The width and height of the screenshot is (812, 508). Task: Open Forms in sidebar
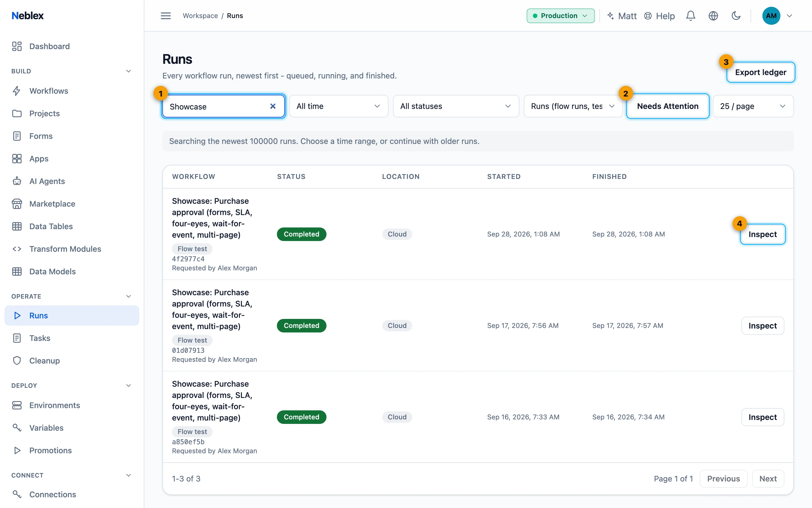coord(72,136)
